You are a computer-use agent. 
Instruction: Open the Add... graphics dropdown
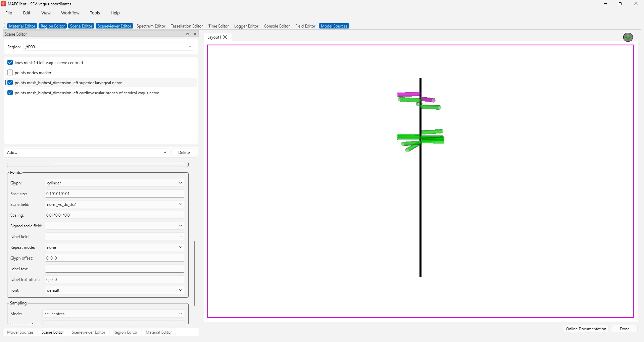(x=87, y=153)
